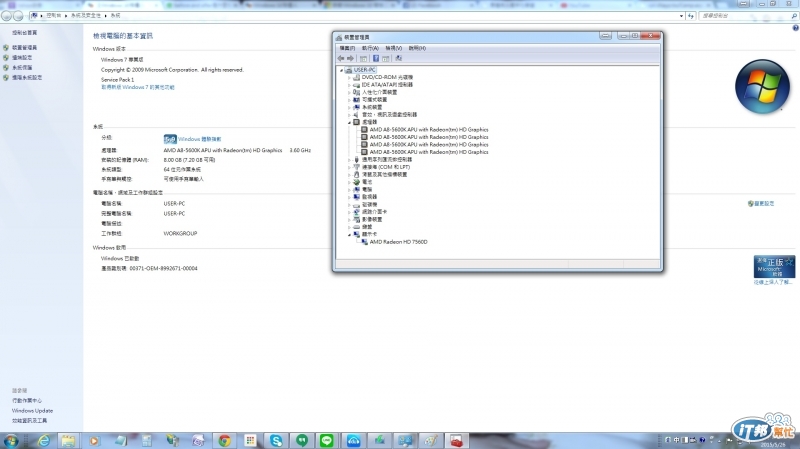Screen dimensions: 800x449
Task: Collapse the USER-PC root node
Action: [x=341, y=70]
